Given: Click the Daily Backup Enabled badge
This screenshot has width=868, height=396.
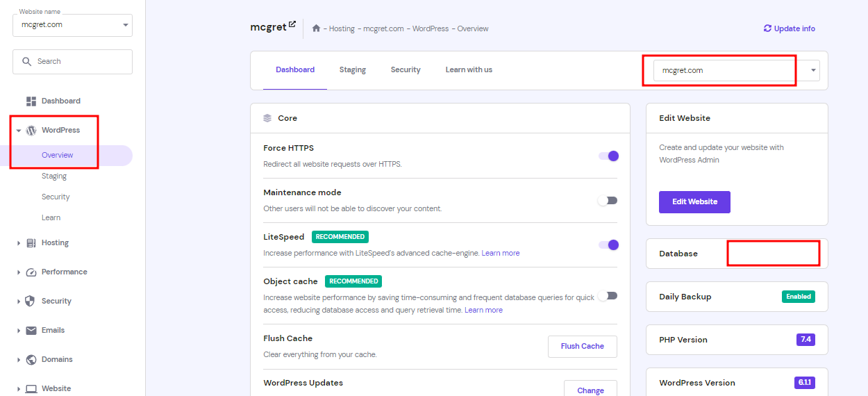Looking at the screenshot, I should pyautogui.click(x=798, y=297).
